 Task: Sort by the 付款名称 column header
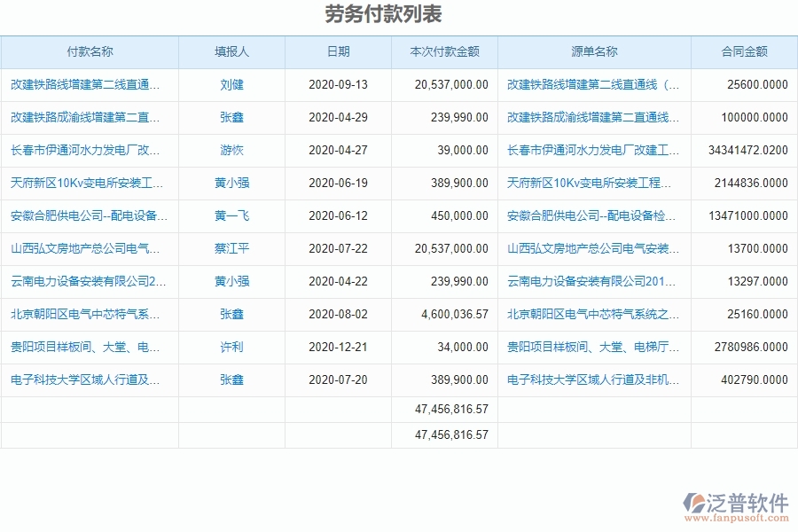(89, 51)
